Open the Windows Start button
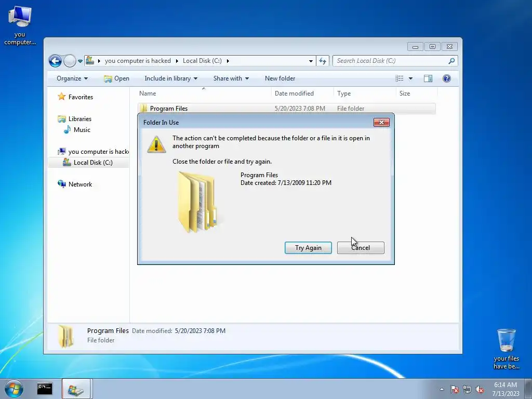This screenshot has height=399, width=532. 14,389
